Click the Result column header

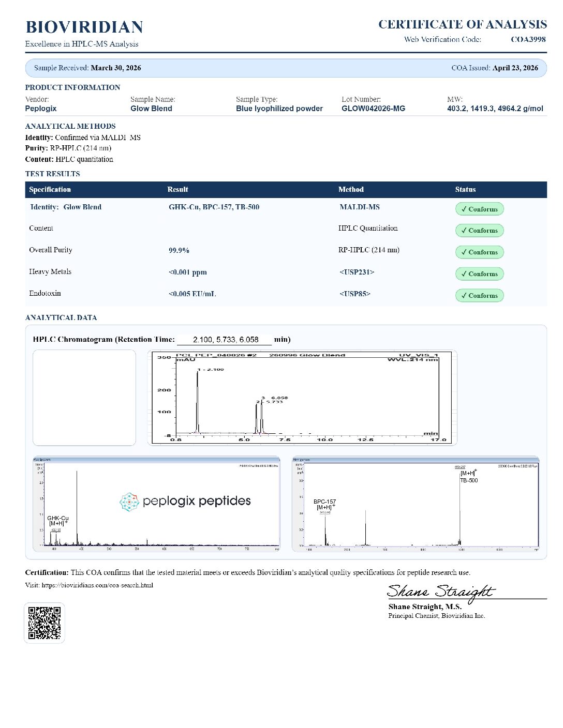pyautogui.click(x=177, y=190)
